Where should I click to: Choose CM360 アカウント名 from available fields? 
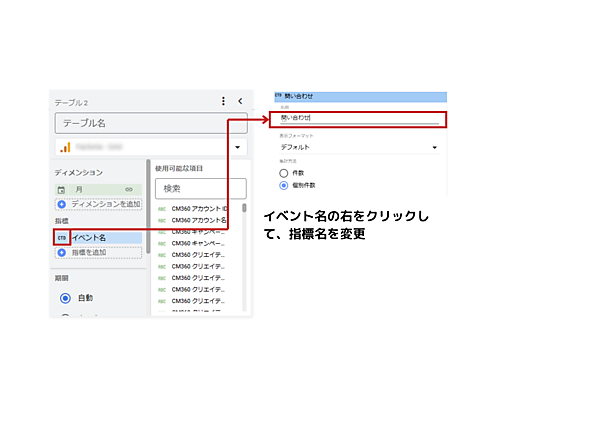200,220
